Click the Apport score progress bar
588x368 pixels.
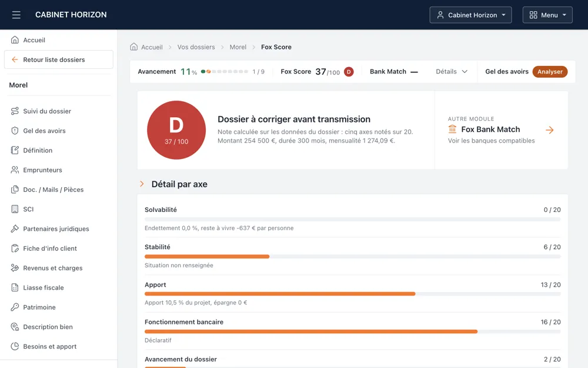coord(352,294)
